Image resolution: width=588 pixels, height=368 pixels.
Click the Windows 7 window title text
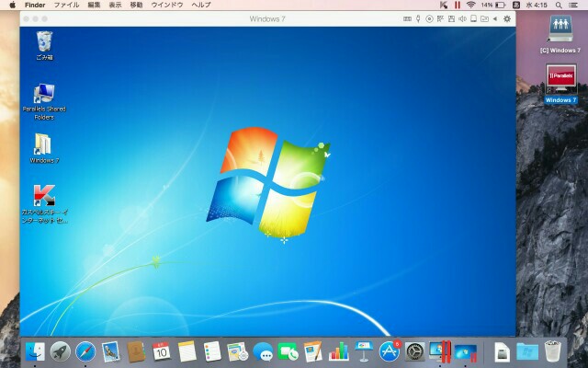267,18
